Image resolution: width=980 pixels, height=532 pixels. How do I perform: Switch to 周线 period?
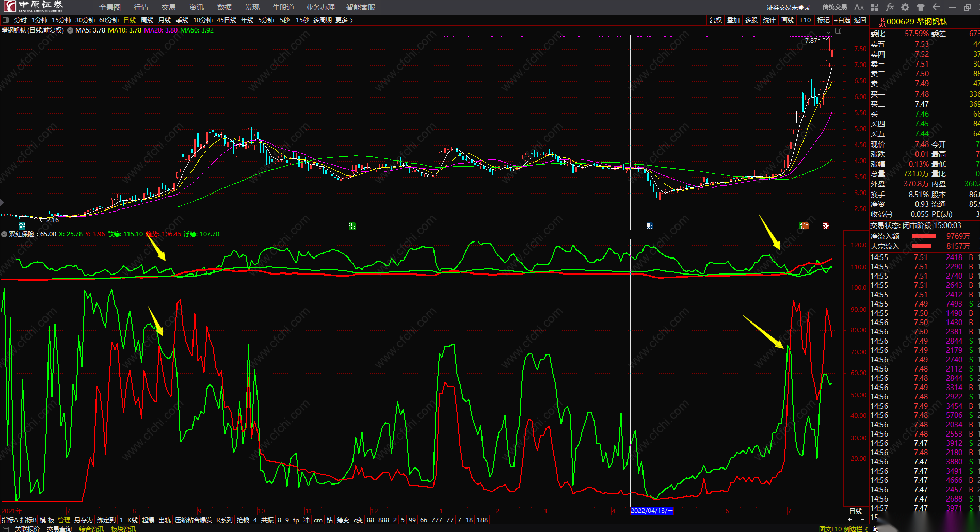(147, 20)
